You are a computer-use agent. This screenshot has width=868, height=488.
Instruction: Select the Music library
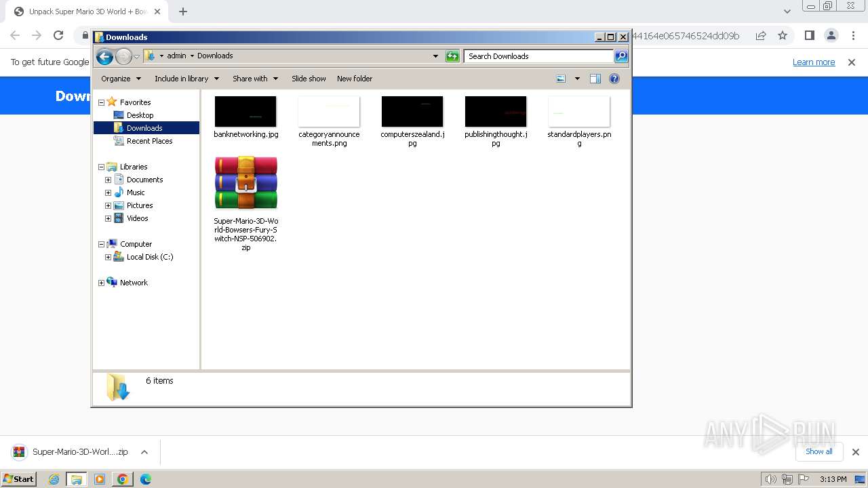coord(136,192)
